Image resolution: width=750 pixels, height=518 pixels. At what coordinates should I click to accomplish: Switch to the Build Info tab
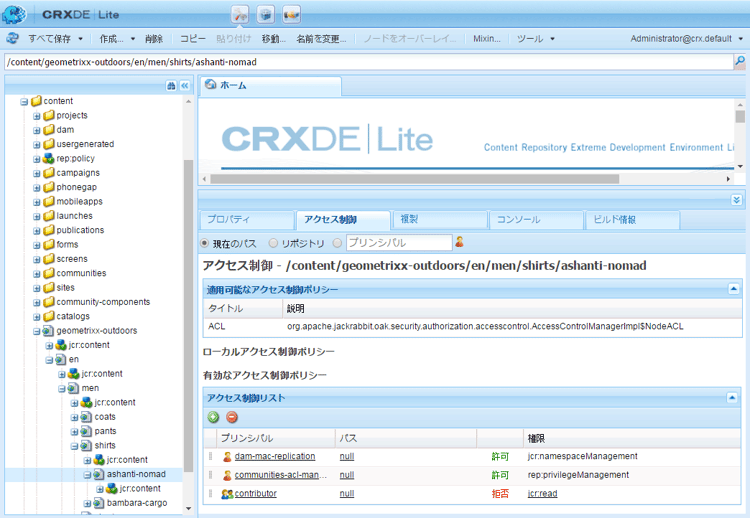click(x=633, y=220)
